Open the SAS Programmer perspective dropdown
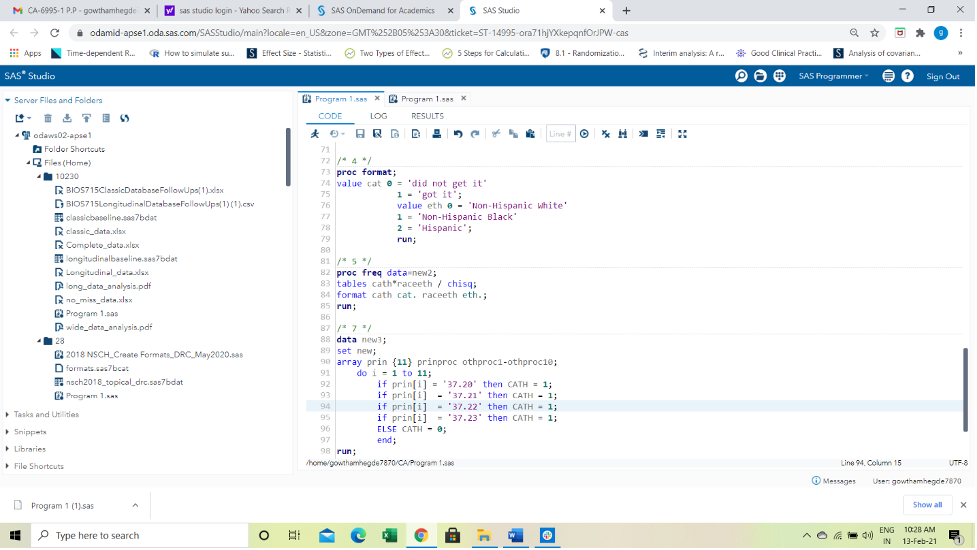 (833, 76)
